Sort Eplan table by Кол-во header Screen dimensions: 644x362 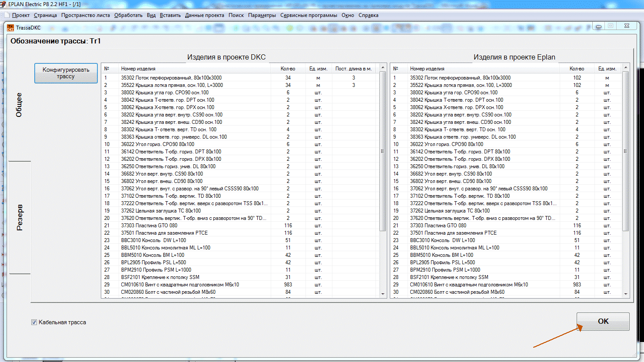click(x=577, y=69)
